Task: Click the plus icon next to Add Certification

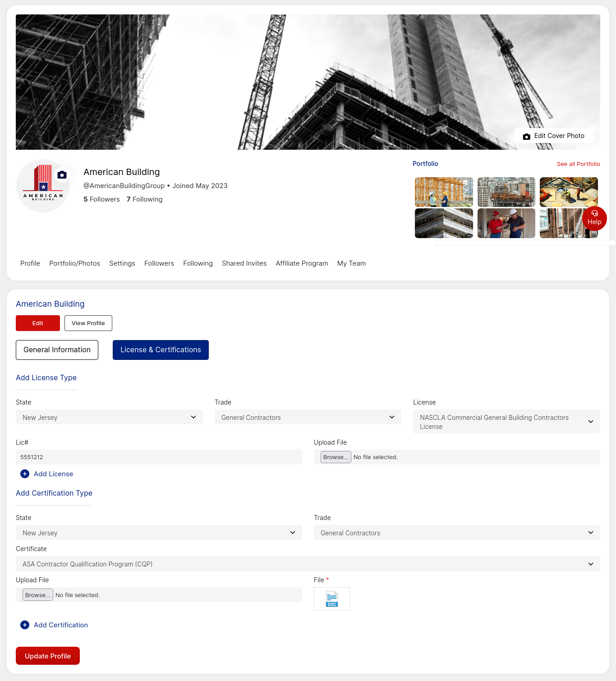Action: [25, 625]
